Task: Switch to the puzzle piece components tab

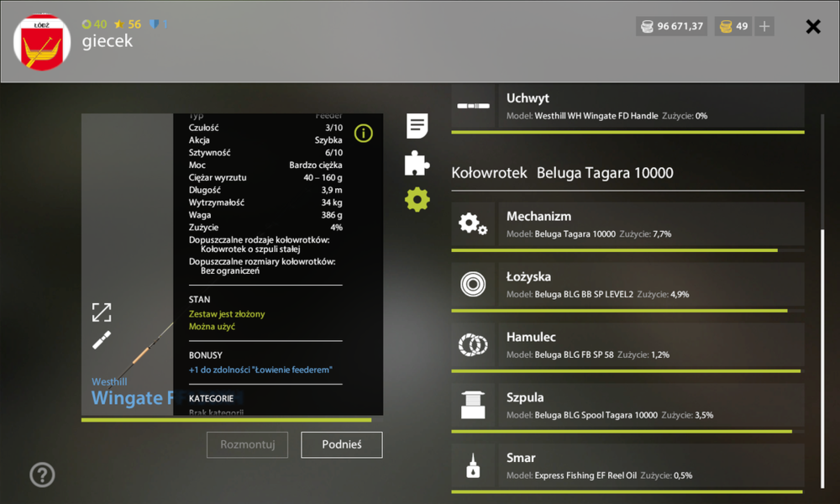Action: click(417, 163)
